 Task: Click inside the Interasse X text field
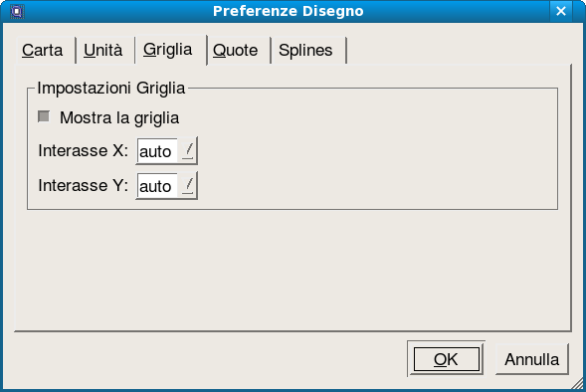[x=157, y=151]
